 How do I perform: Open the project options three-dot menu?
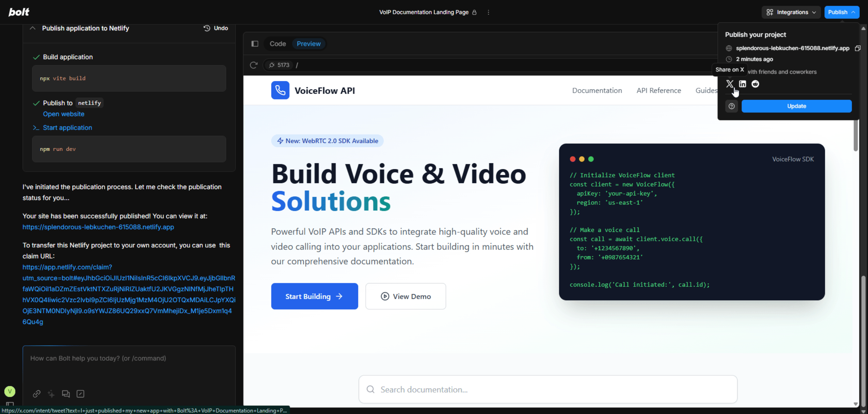click(x=488, y=12)
